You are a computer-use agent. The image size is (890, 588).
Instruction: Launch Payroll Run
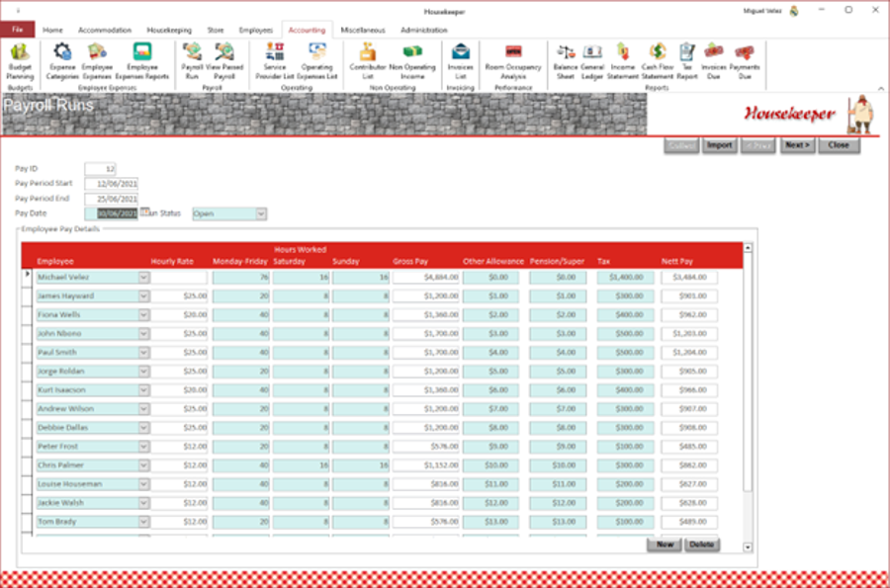click(x=192, y=60)
